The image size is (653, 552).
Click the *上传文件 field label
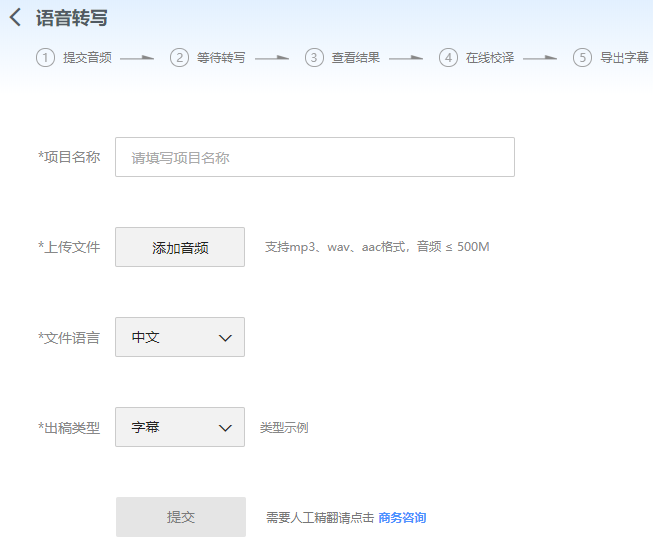coord(69,247)
